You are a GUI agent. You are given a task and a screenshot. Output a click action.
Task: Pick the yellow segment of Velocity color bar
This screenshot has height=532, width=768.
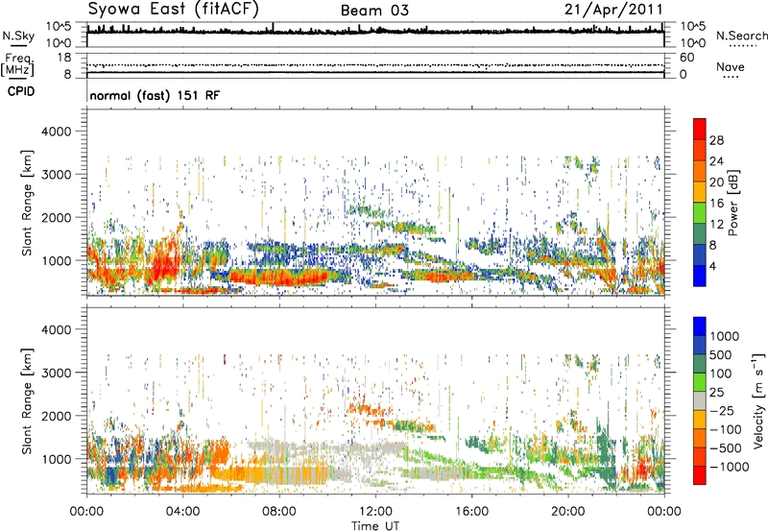point(700,420)
